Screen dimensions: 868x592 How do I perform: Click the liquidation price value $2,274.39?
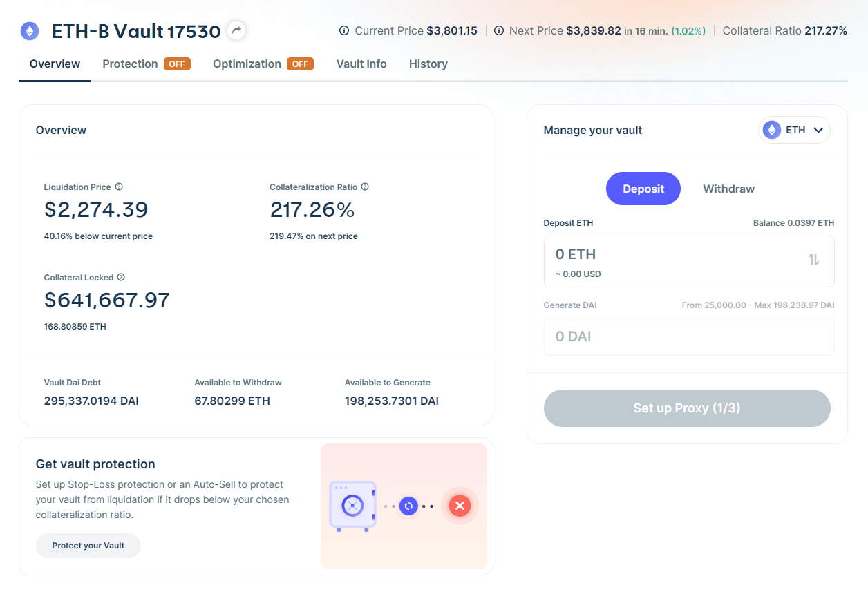[x=96, y=210]
